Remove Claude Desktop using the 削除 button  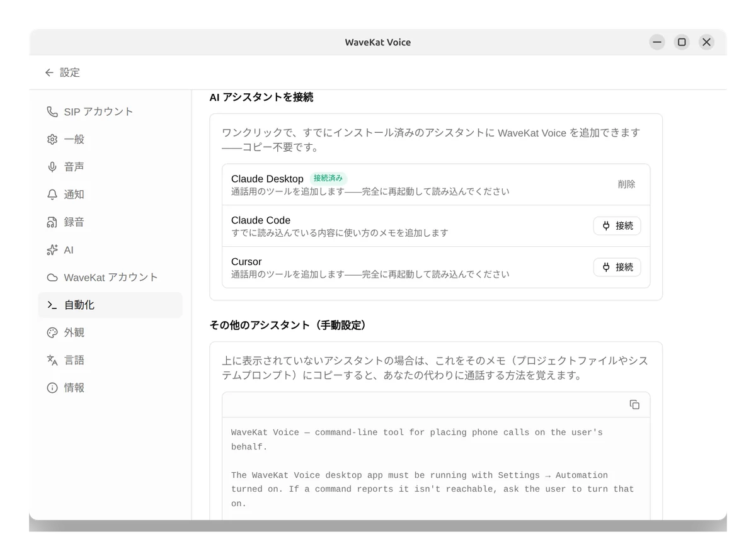pyautogui.click(x=626, y=184)
